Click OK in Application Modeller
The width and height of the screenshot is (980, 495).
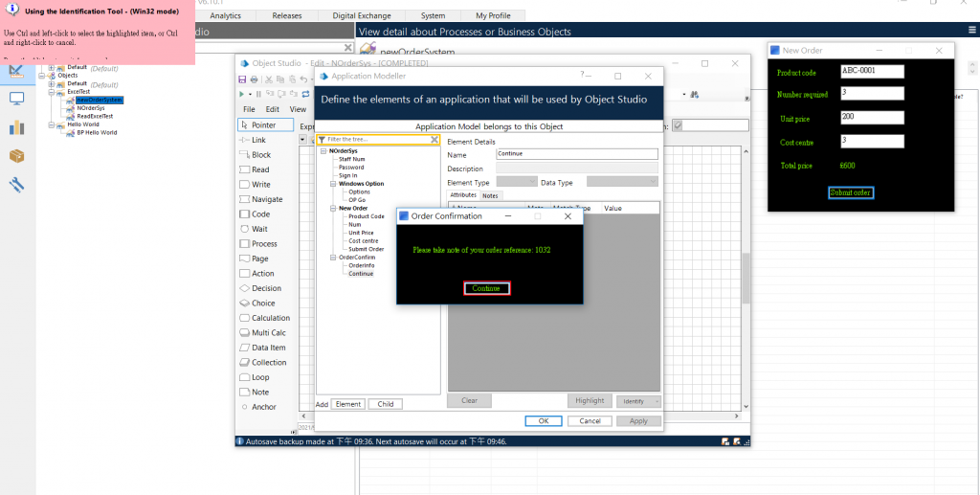point(544,420)
